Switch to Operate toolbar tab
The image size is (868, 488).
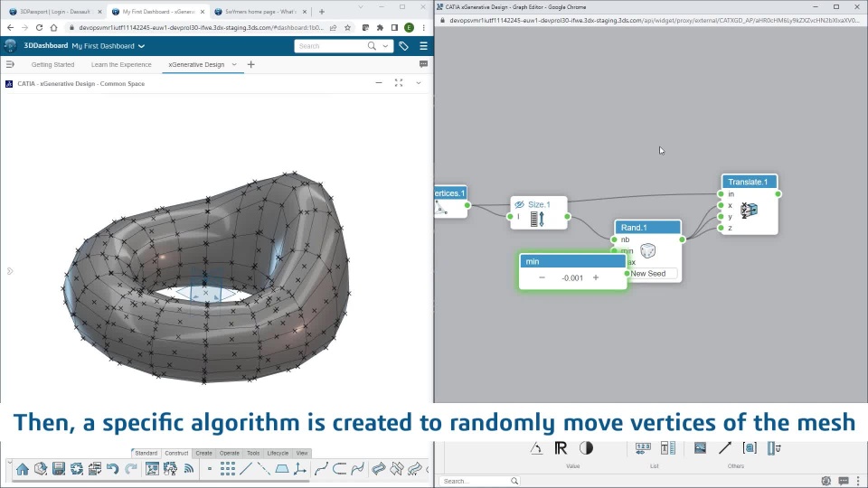pyautogui.click(x=229, y=453)
